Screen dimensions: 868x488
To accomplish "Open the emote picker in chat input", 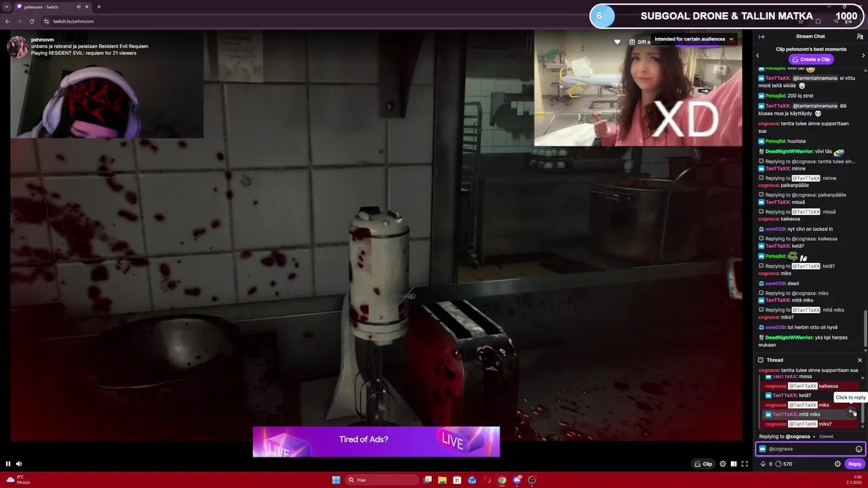I will [859, 449].
